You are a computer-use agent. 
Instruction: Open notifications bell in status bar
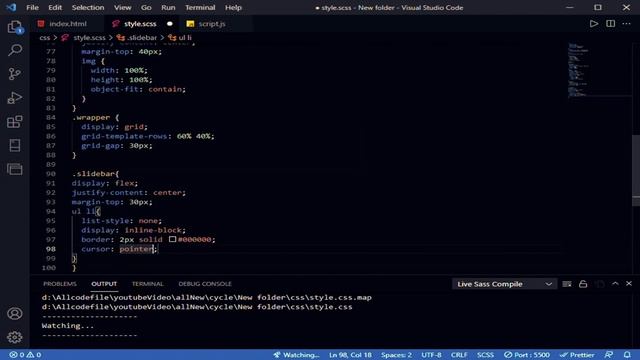[x=627, y=355]
